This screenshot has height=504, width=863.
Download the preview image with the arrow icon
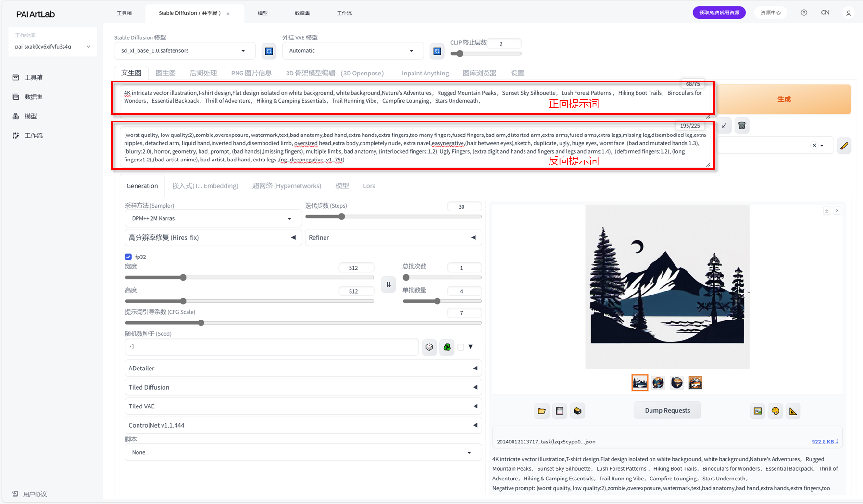click(x=827, y=211)
